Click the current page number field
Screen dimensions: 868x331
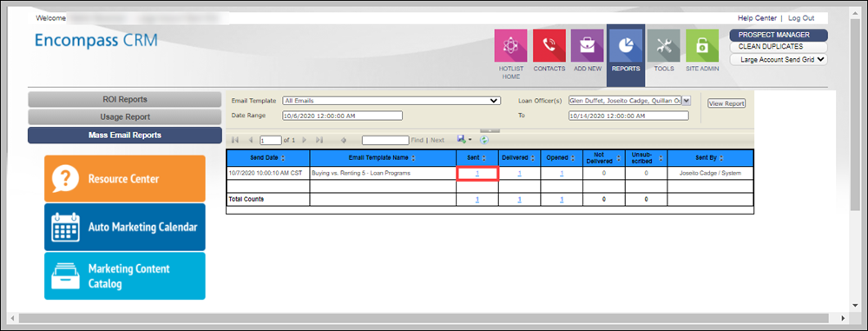pyautogui.click(x=271, y=140)
